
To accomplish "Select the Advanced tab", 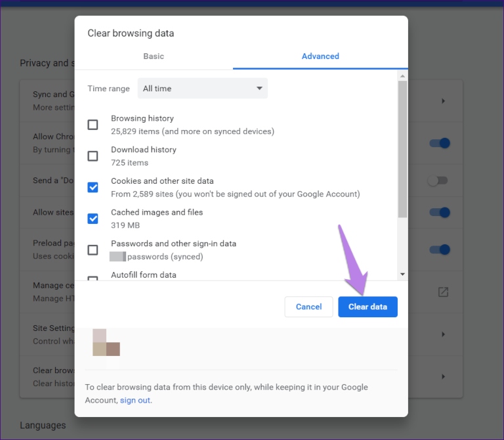I will 320,56.
